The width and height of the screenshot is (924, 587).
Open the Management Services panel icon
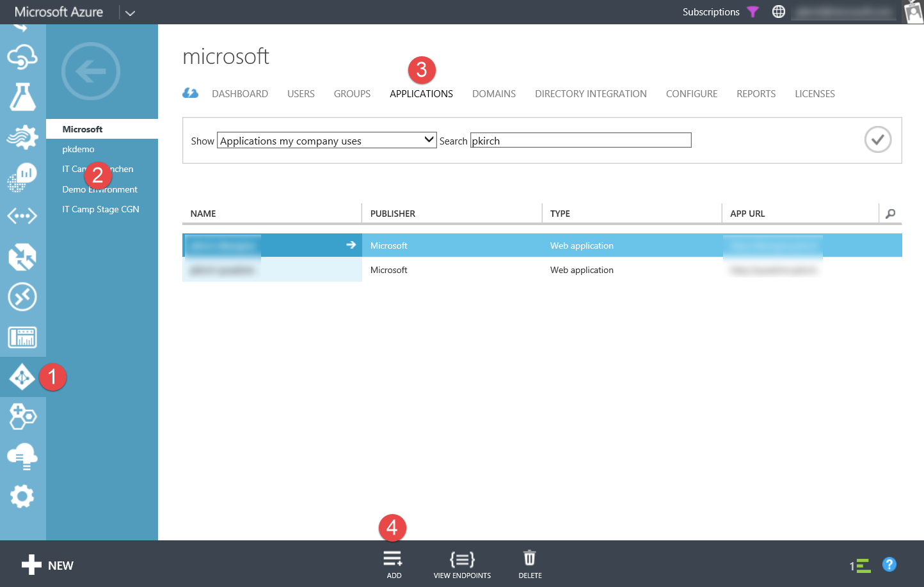pyautogui.click(x=22, y=337)
